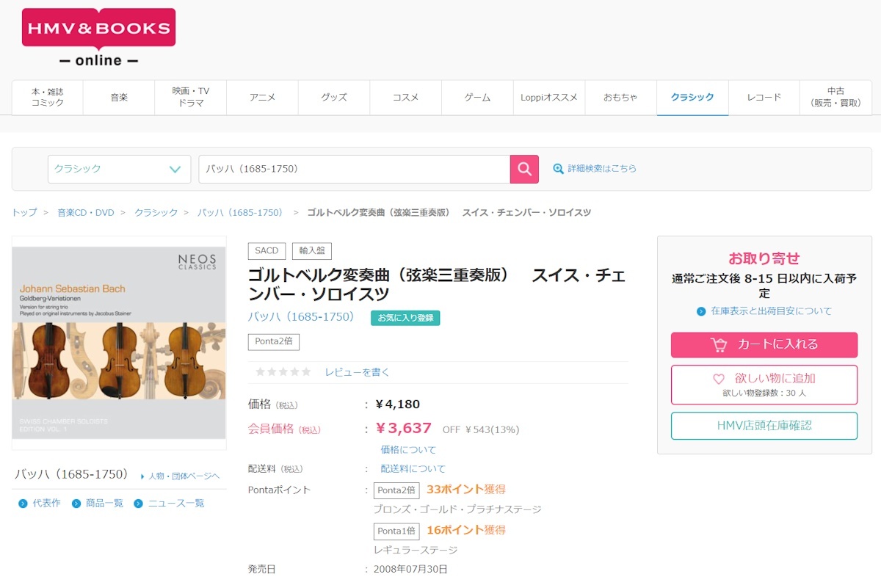881x588 pixels.
Task: Open the 中古（販売・買取） tab
Action: pyautogui.click(x=836, y=98)
